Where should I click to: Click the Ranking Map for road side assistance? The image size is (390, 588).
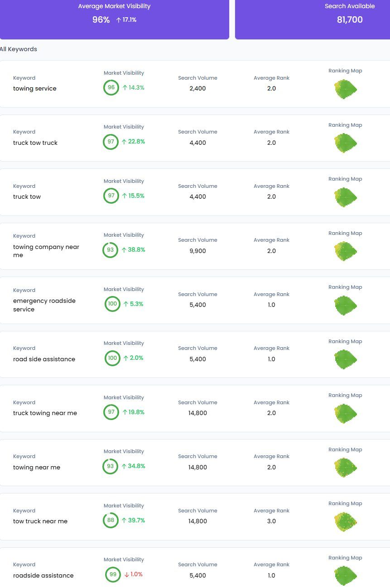(346, 359)
